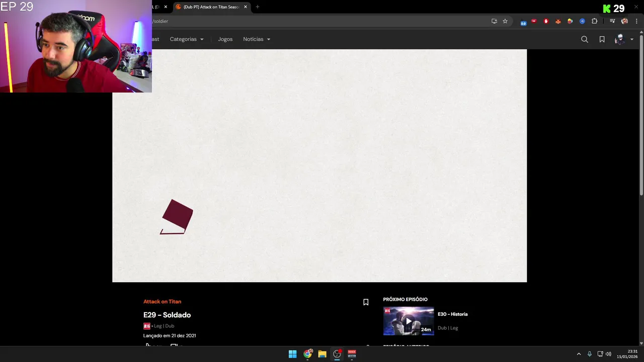Open Chrome from the taskbar

click(307, 354)
